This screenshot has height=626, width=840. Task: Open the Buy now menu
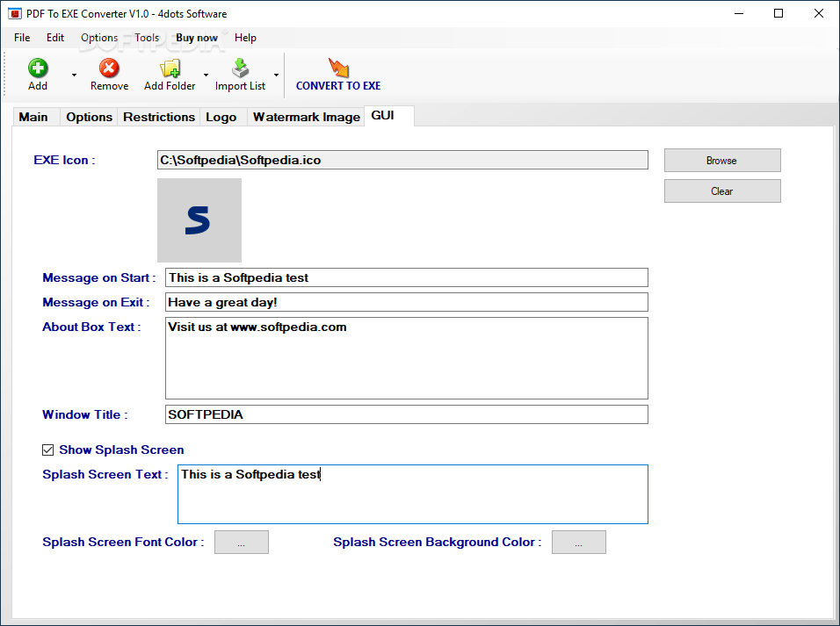coord(196,38)
